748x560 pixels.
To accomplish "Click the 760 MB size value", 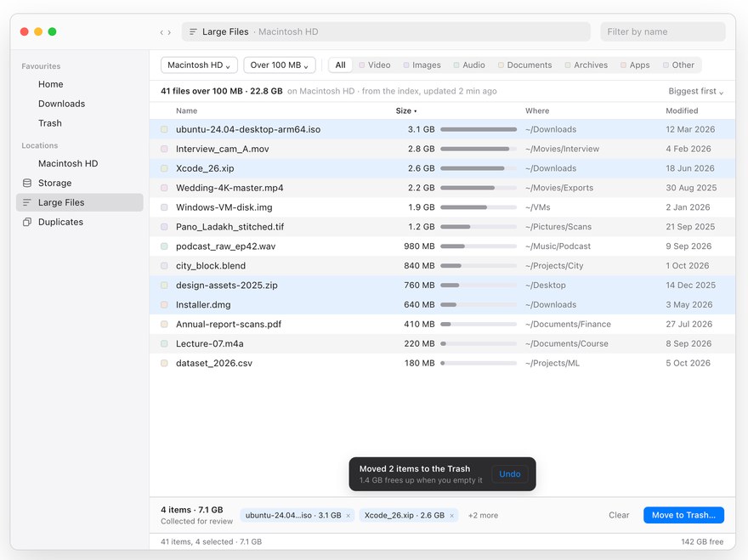I will [419, 286].
